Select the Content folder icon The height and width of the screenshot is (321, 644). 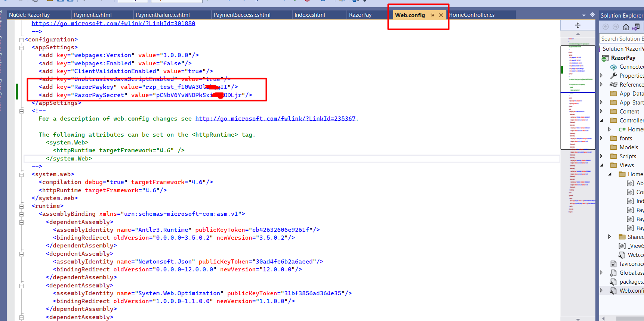[613, 112]
